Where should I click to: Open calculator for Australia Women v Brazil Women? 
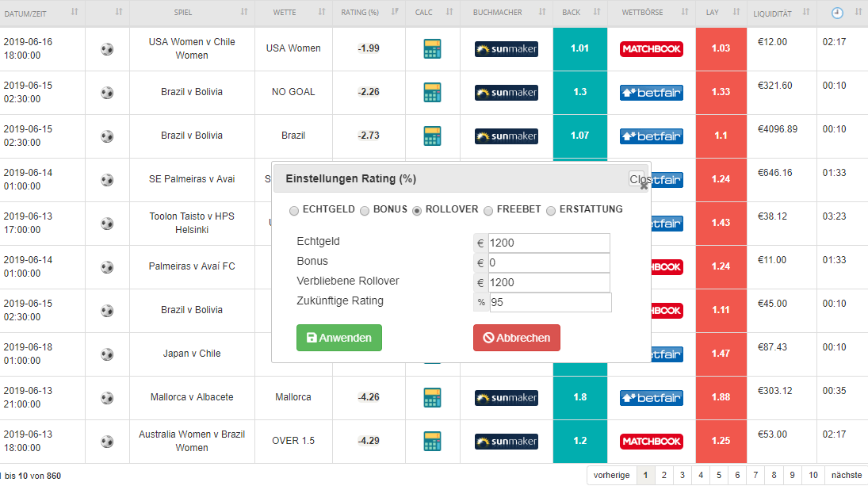432,441
